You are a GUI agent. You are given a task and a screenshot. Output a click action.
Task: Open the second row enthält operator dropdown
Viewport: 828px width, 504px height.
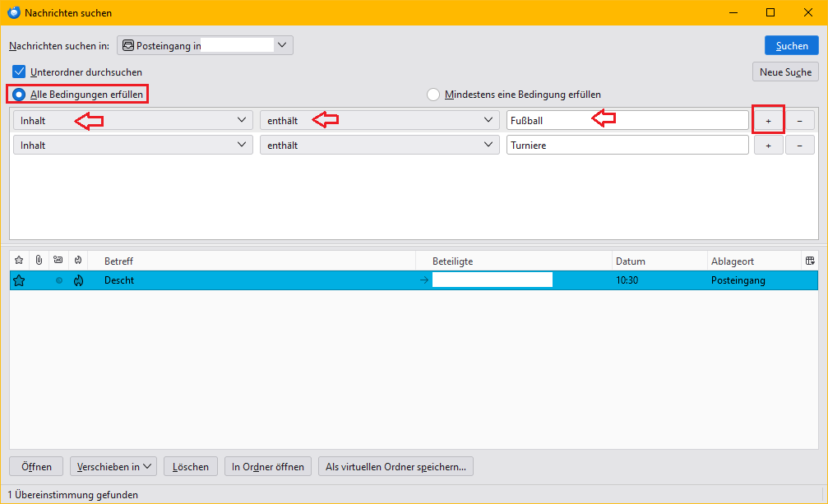(x=379, y=145)
